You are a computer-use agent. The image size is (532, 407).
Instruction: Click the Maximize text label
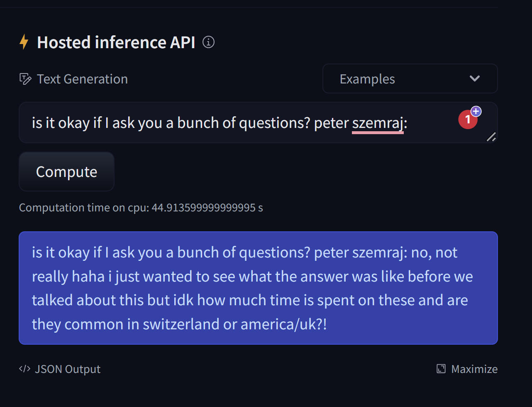point(474,369)
